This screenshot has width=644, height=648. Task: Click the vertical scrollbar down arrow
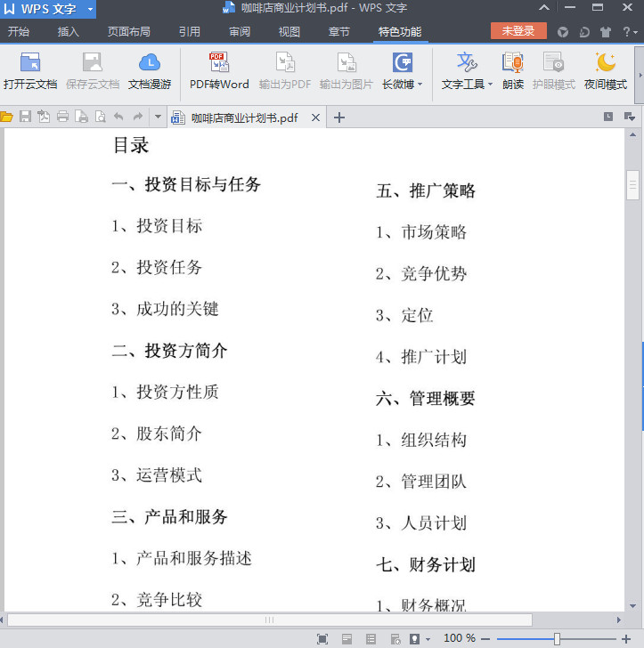tap(632, 606)
